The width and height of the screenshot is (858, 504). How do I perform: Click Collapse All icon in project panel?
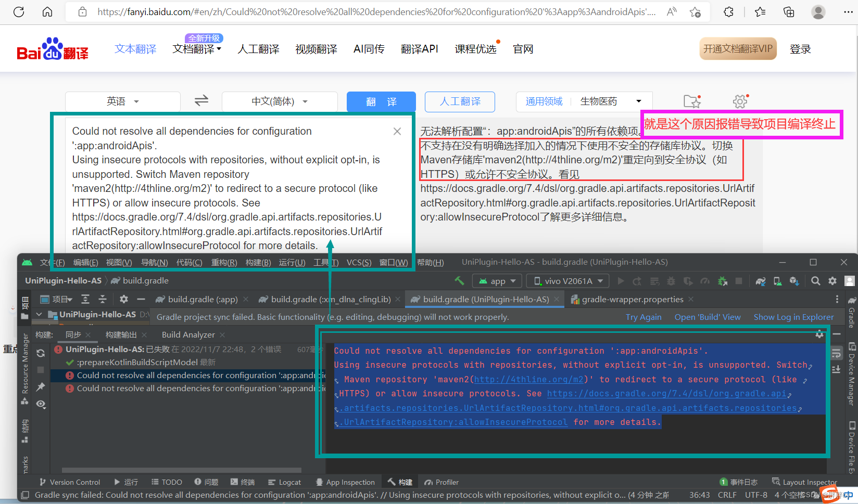[x=103, y=299]
